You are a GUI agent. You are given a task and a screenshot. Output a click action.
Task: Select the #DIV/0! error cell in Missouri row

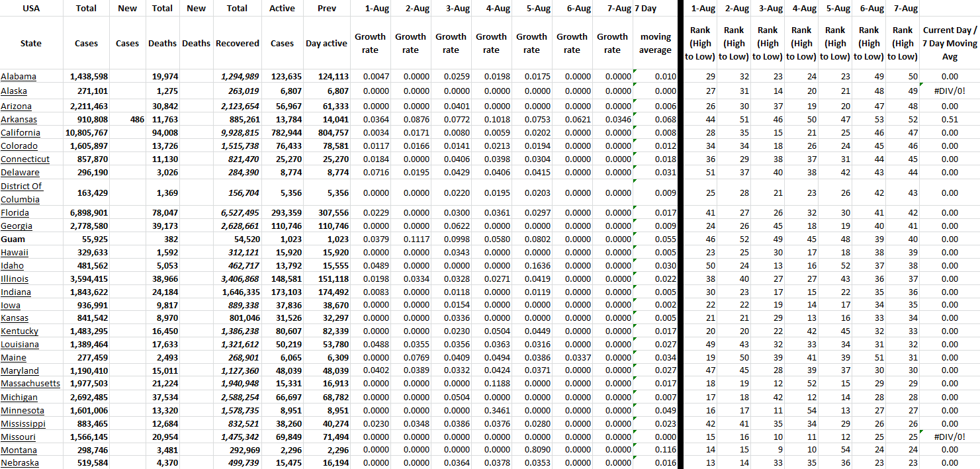tap(949, 437)
